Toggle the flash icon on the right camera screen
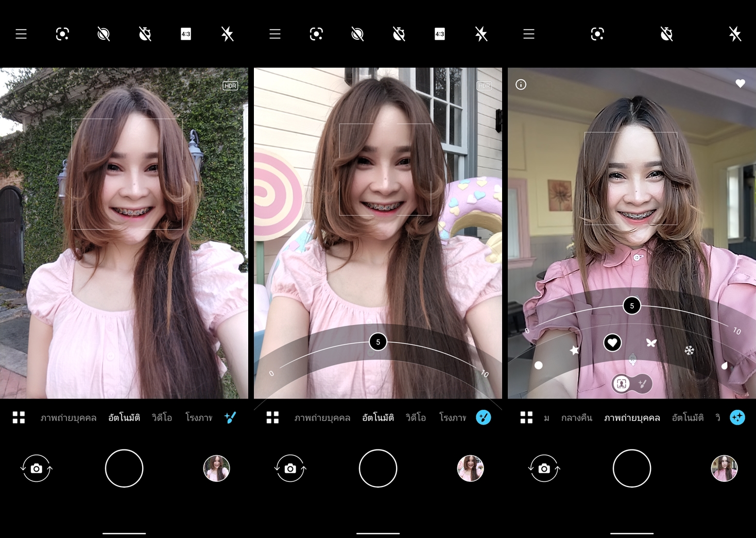 (735, 34)
